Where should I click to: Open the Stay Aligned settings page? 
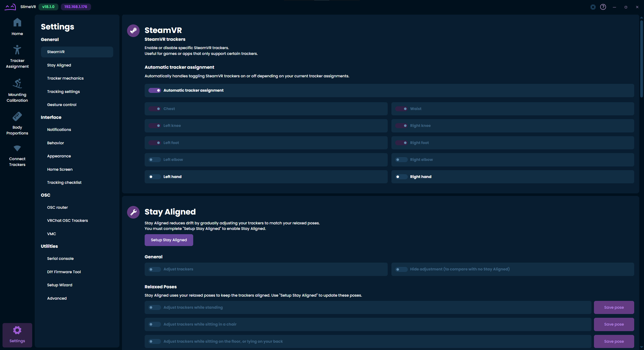(59, 65)
